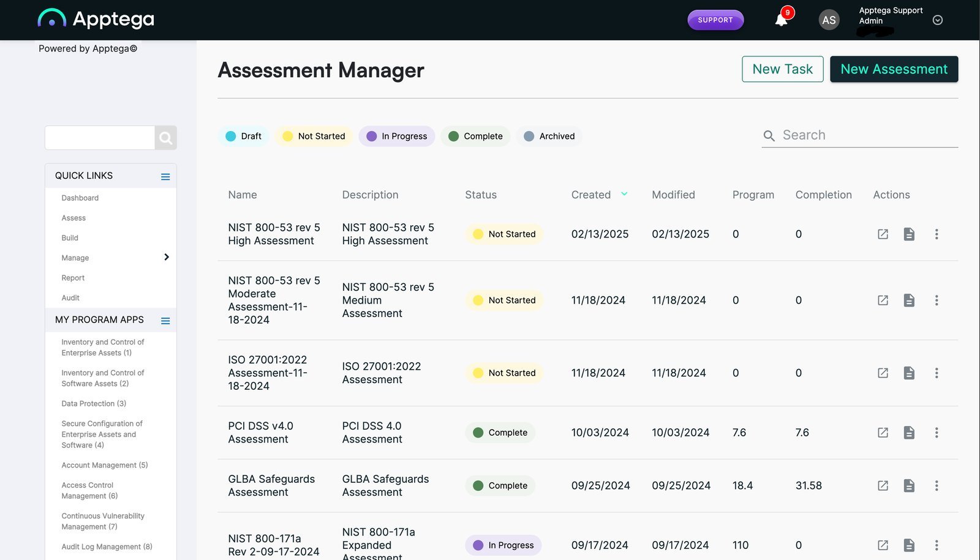Open Inventory and Control of Enterprise Assets (1)
Image resolution: width=980 pixels, height=560 pixels.
pos(103,348)
